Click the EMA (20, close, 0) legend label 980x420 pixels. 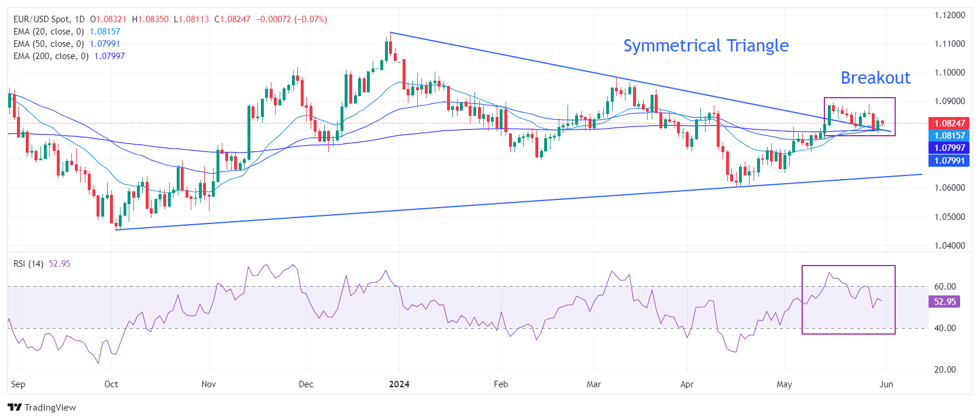49,32
